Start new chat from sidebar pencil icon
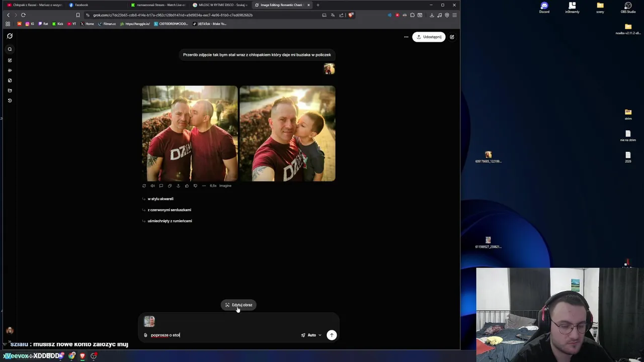The width and height of the screenshot is (644, 362). tap(10, 60)
